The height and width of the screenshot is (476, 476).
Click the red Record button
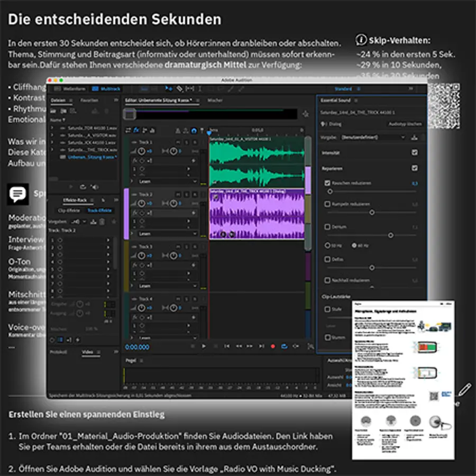272,346
